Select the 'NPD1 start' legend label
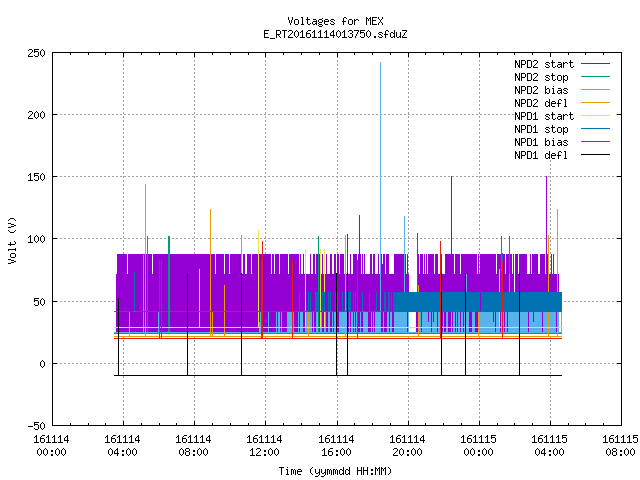This screenshot has width=640, height=480. (x=544, y=116)
